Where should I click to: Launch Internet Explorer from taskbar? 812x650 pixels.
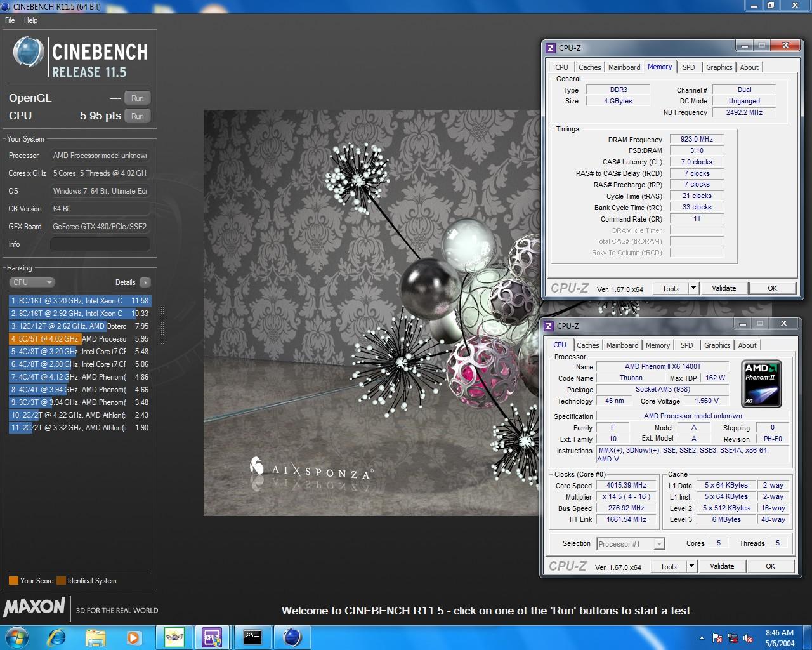coord(57,637)
